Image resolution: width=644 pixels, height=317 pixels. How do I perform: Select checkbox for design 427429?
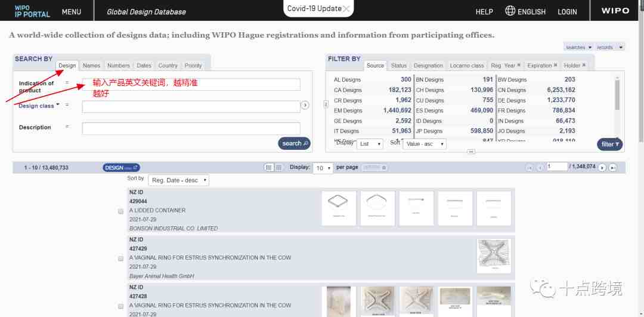click(x=121, y=258)
